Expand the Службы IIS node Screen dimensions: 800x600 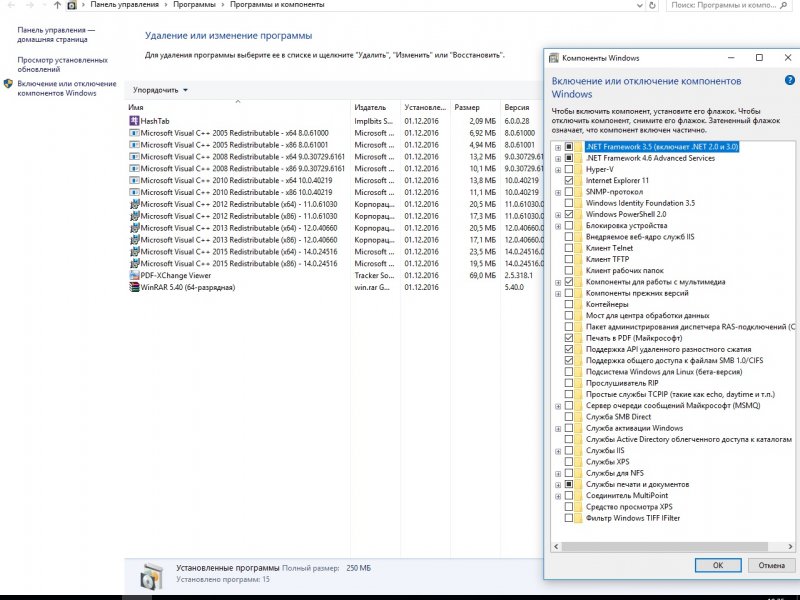coord(558,451)
